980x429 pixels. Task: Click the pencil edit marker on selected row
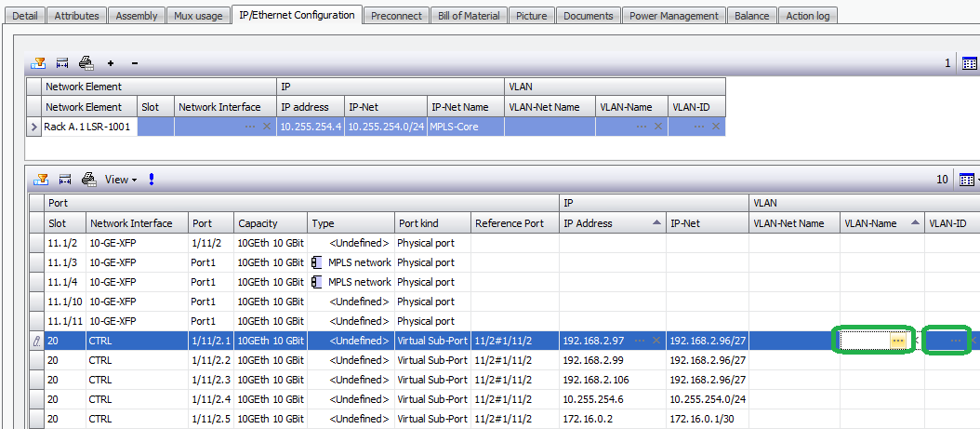click(36, 341)
